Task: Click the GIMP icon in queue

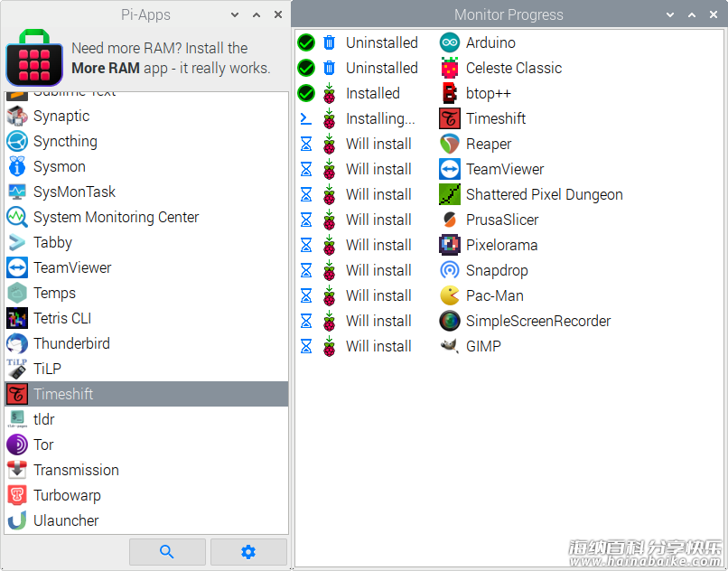Action: click(450, 346)
